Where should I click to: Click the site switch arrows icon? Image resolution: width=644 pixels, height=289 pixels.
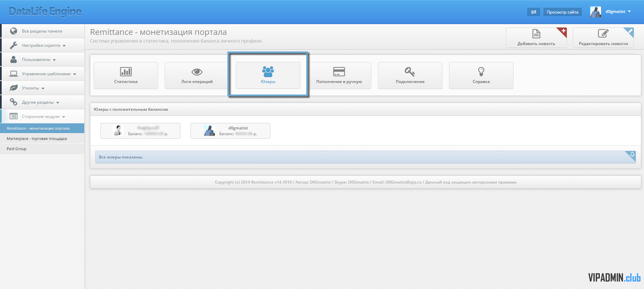[534, 12]
